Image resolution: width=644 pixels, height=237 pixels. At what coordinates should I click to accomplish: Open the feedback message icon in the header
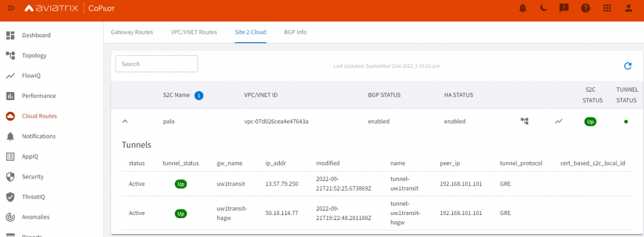pyautogui.click(x=564, y=8)
